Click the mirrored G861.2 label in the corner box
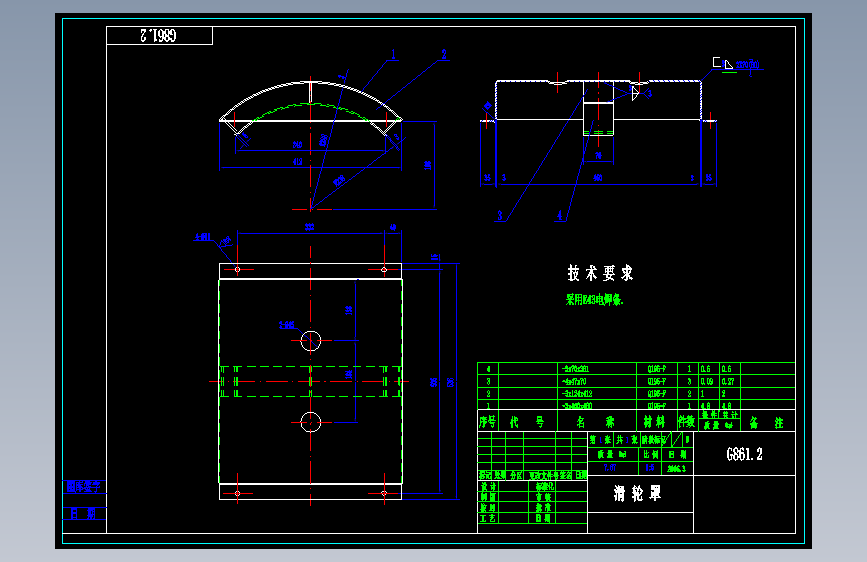 [159, 35]
